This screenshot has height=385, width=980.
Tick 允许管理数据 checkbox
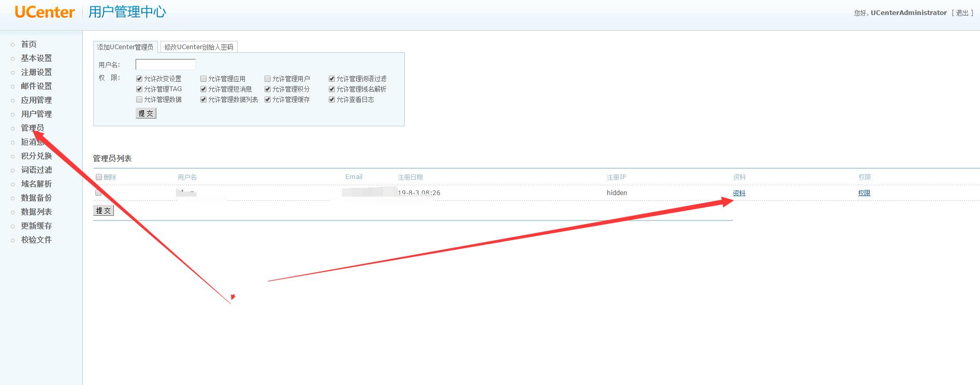(139, 99)
